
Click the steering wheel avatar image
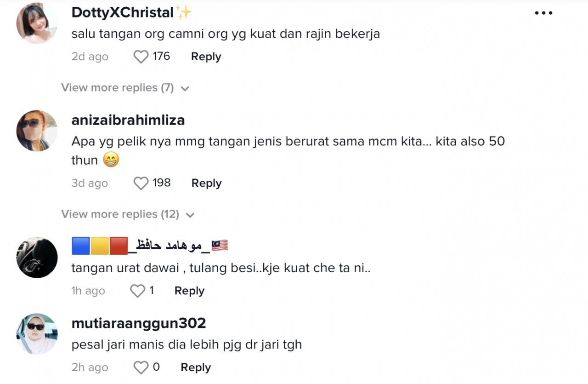(x=37, y=257)
